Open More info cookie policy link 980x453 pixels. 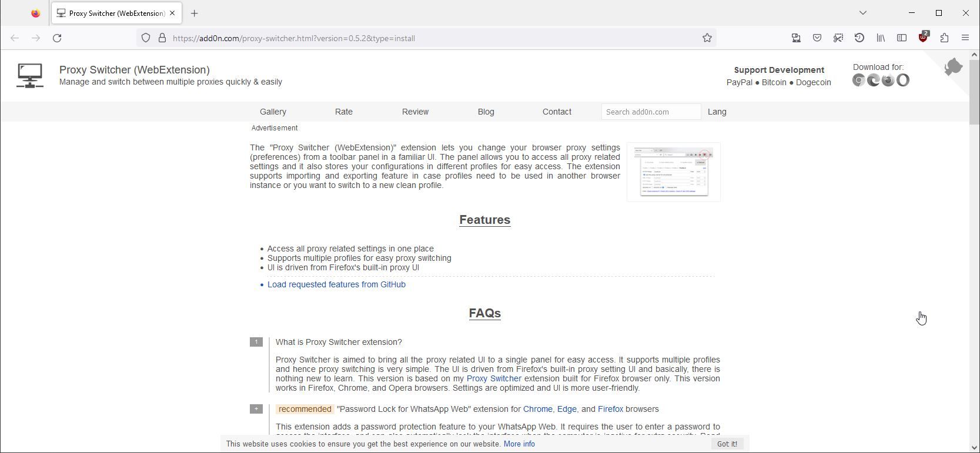pyautogui.click(x=519, y=444)
